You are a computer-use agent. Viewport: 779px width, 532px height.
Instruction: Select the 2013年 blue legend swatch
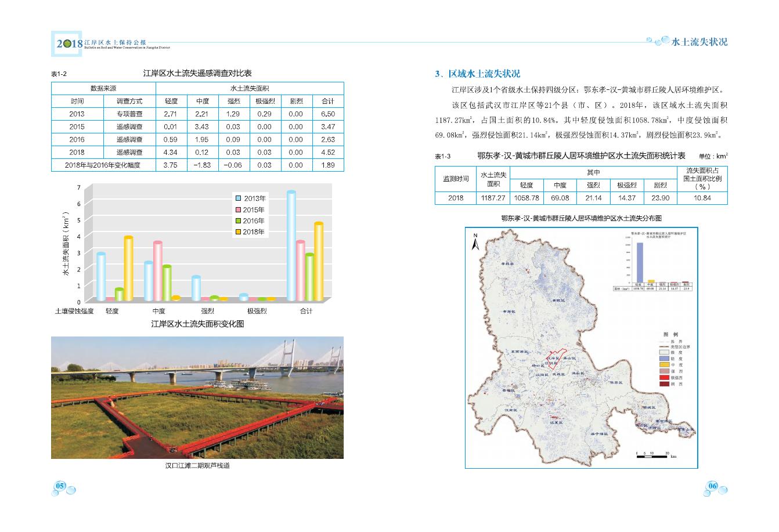(x=238, y=198)
